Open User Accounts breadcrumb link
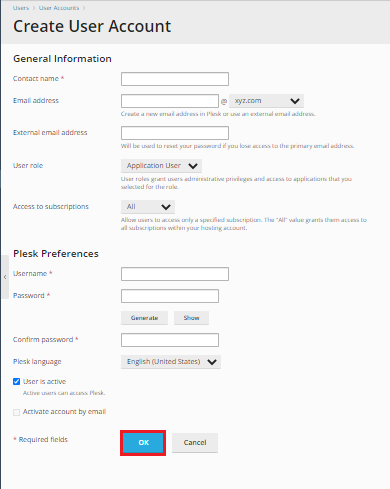This screenshot has height=489, width=390. point(59,8)
